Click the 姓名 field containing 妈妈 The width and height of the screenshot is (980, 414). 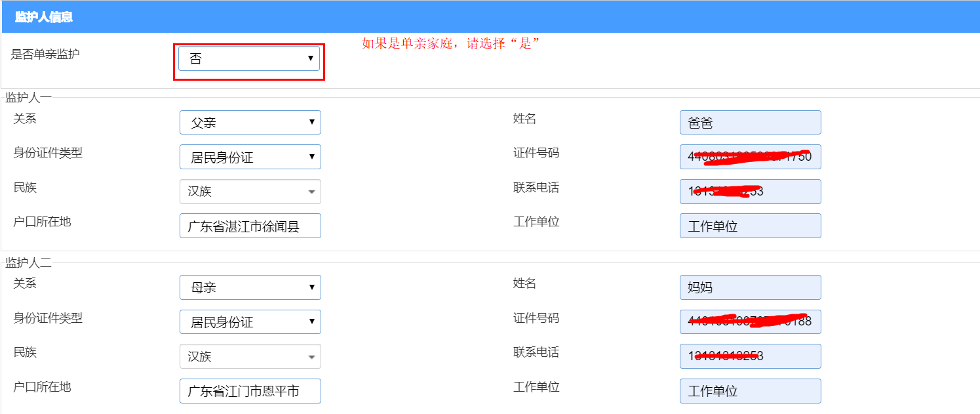tap(750, 287)
